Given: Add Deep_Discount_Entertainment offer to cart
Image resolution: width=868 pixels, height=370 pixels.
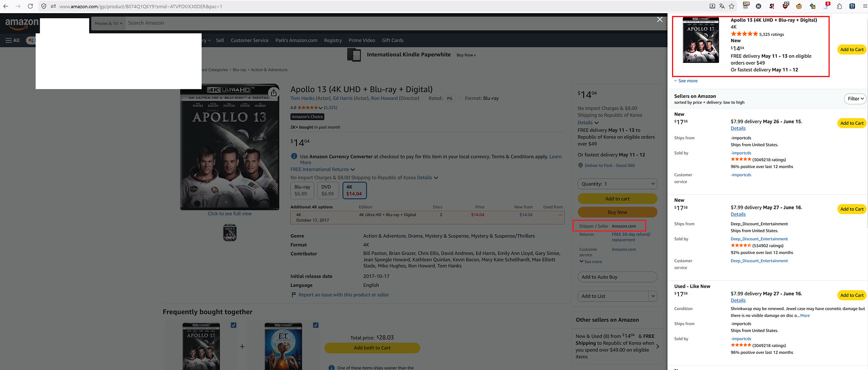Looking at the screenshot, I should click(852, 209).
